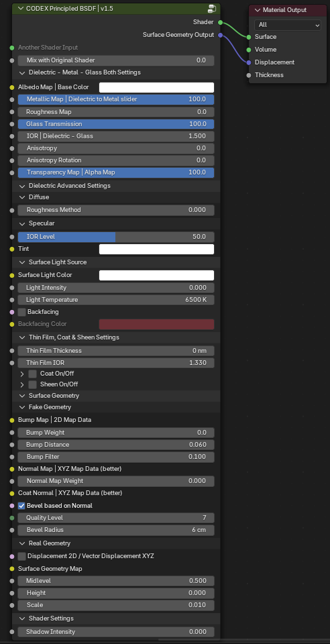
Task: Click the Volume input socket
Action: pyautogui.click(x=249, y=50)
